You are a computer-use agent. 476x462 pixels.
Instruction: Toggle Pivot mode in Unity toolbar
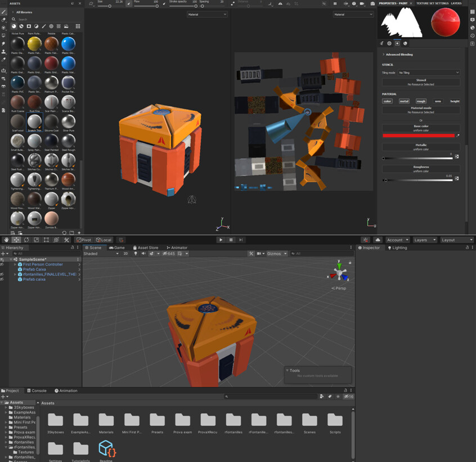click(x=83, y=240)
